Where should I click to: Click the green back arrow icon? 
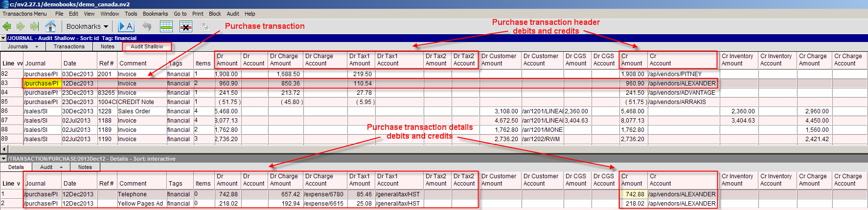pyautogui.click(x=7, y=26)
